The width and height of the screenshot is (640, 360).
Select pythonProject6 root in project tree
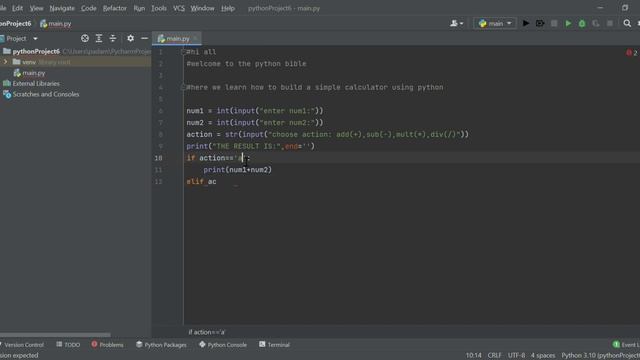coord(36,51)
